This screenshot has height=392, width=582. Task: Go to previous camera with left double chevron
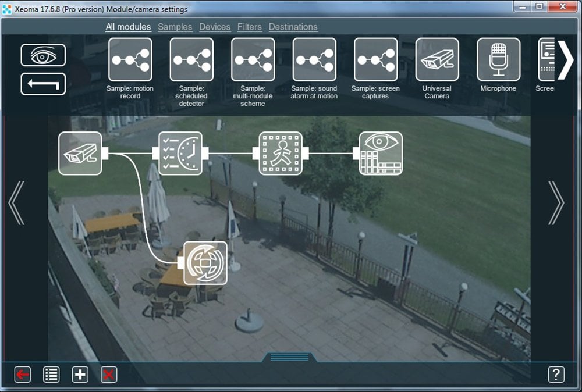(16, 203)
